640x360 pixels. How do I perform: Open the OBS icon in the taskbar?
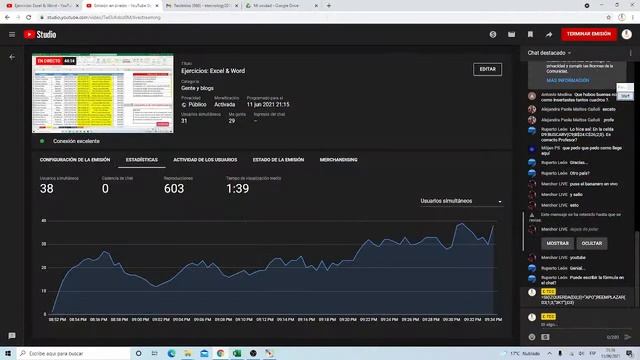(253, 353)
